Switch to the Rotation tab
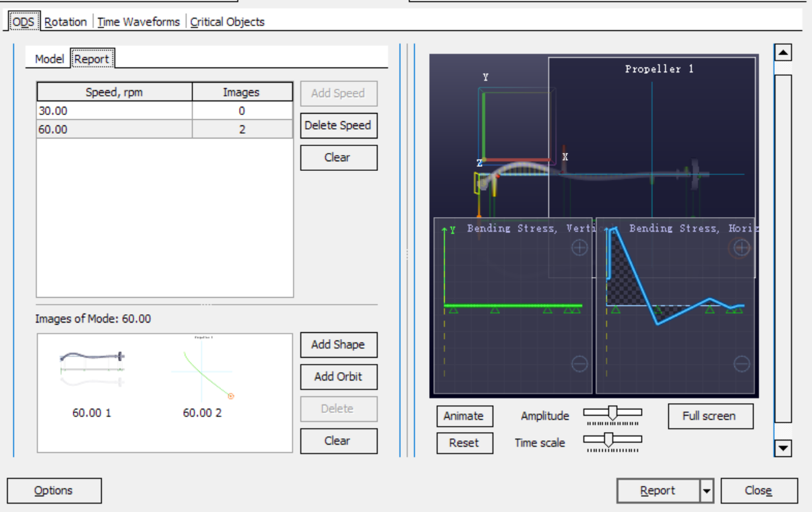This screenshot has width=812, height=512. [x=65, y=22]
